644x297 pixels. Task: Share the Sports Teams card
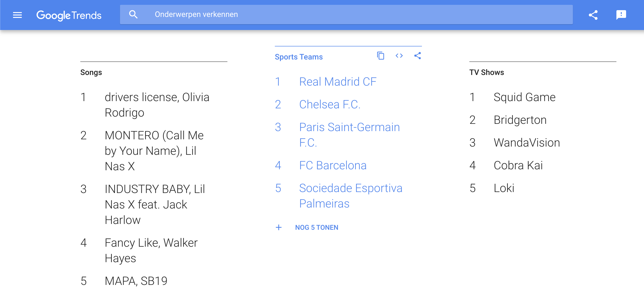click(418, 56)
